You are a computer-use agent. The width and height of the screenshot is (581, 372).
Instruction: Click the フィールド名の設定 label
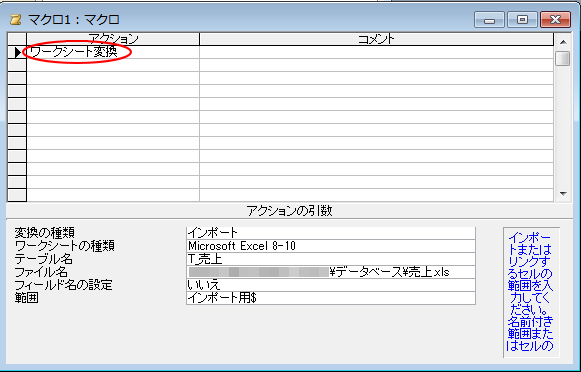tap(63, 285)
